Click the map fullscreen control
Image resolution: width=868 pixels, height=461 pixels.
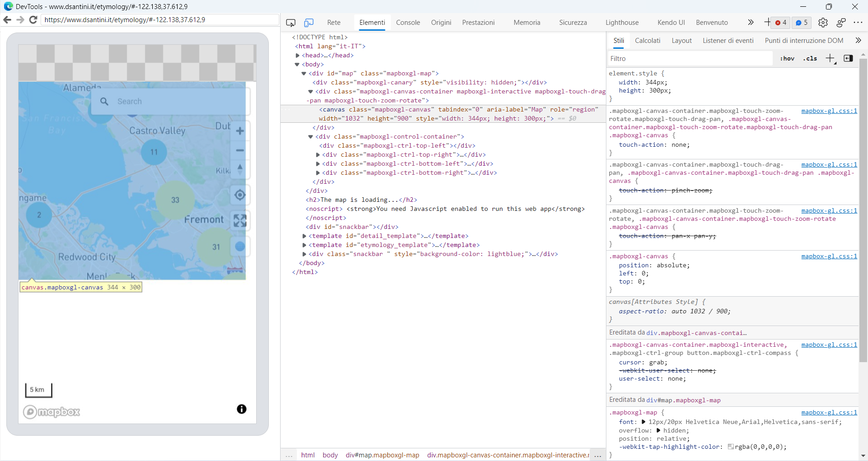(x=240, y=221)
